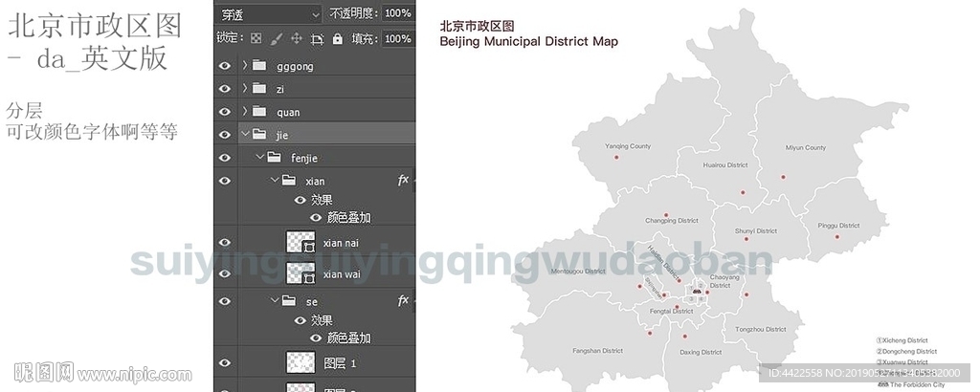Collapse the fenjie layer group

[x=259, y=158]
